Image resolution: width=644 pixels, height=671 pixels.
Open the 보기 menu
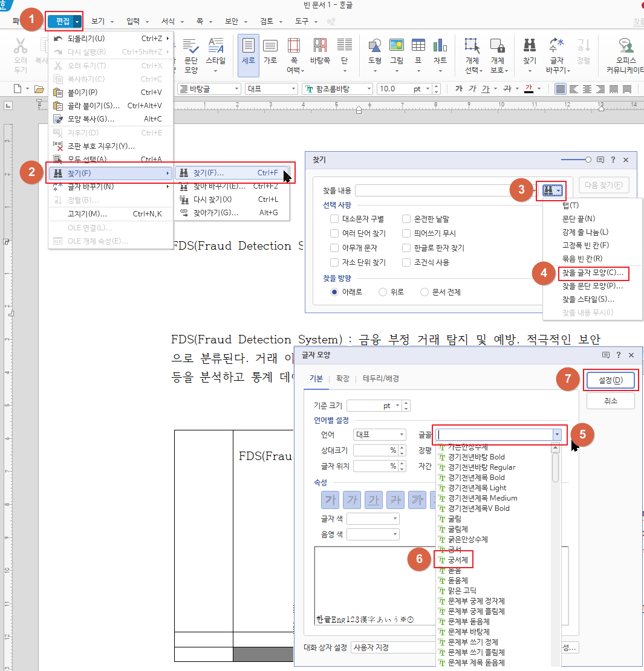coord(102,21)
